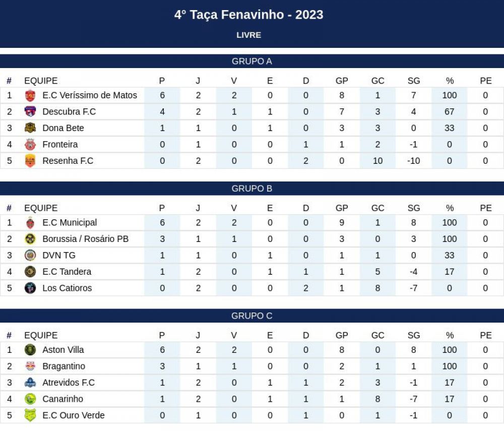Click the Atrevidos F.C logo
504x431 pixels.
click(x=30, y=383)
